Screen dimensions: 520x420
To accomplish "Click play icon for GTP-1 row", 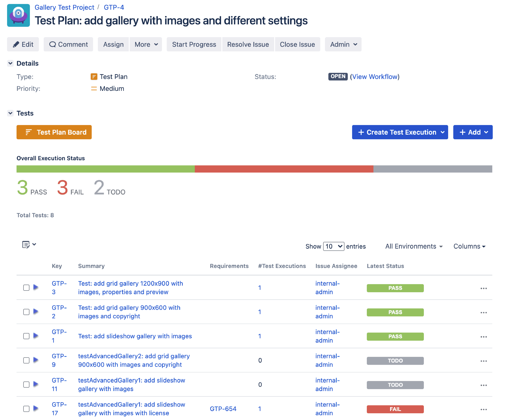I will tap(36, 336).
